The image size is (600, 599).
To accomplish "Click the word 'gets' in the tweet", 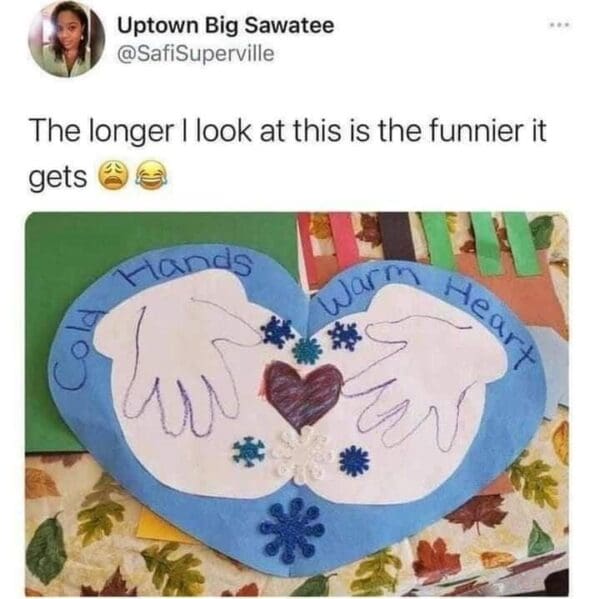I will (x=58, y=178).
